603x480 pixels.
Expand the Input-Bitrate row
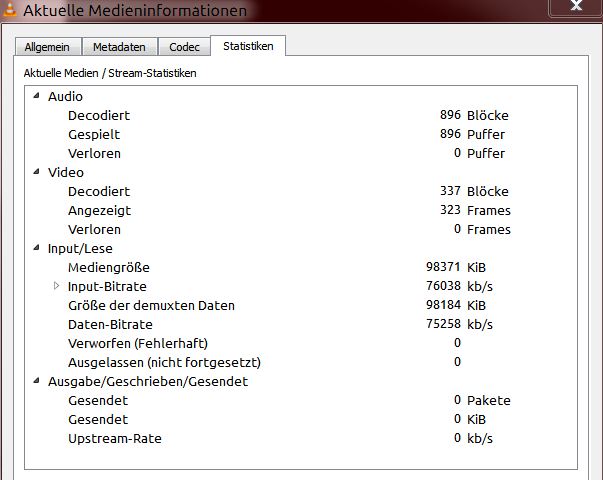56,286
